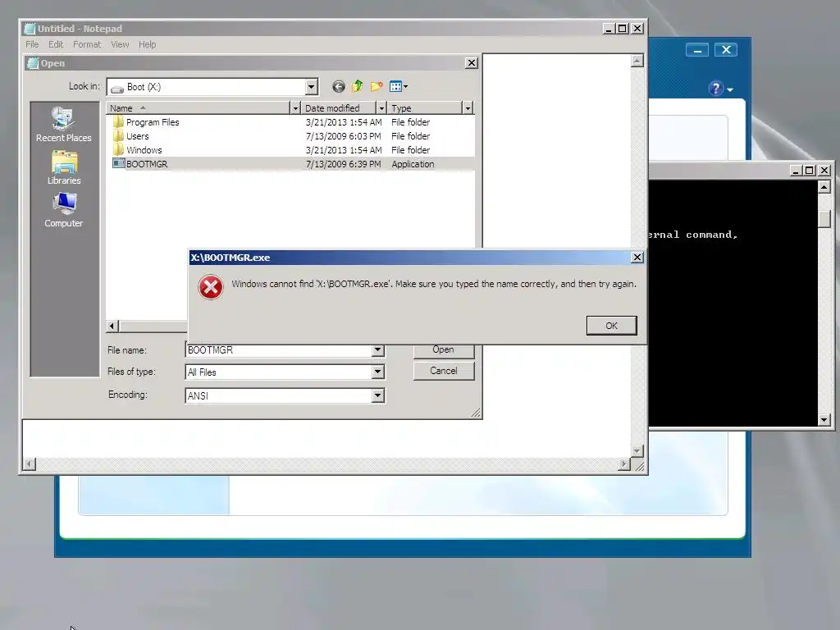Click in the File name input field

click(279, 349)
